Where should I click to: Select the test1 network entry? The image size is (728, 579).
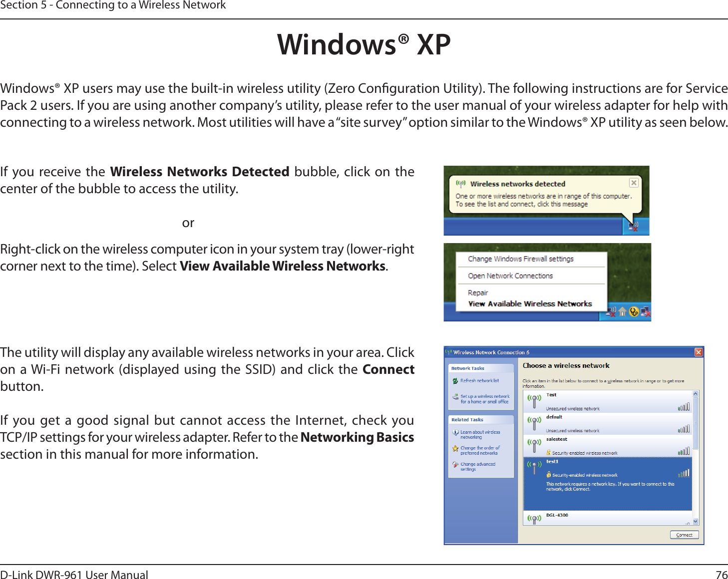click(x=607, y=484)
